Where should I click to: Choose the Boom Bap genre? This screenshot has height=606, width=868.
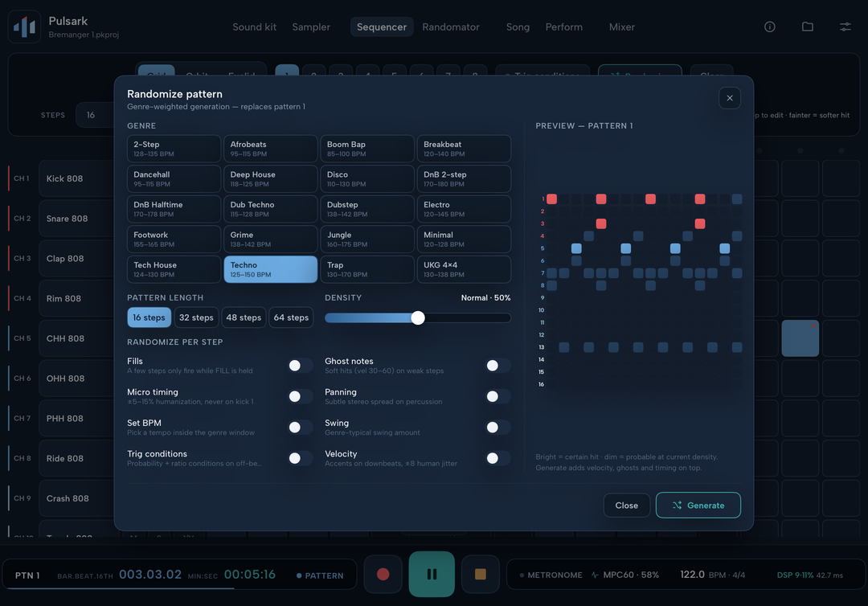point(367,149)
